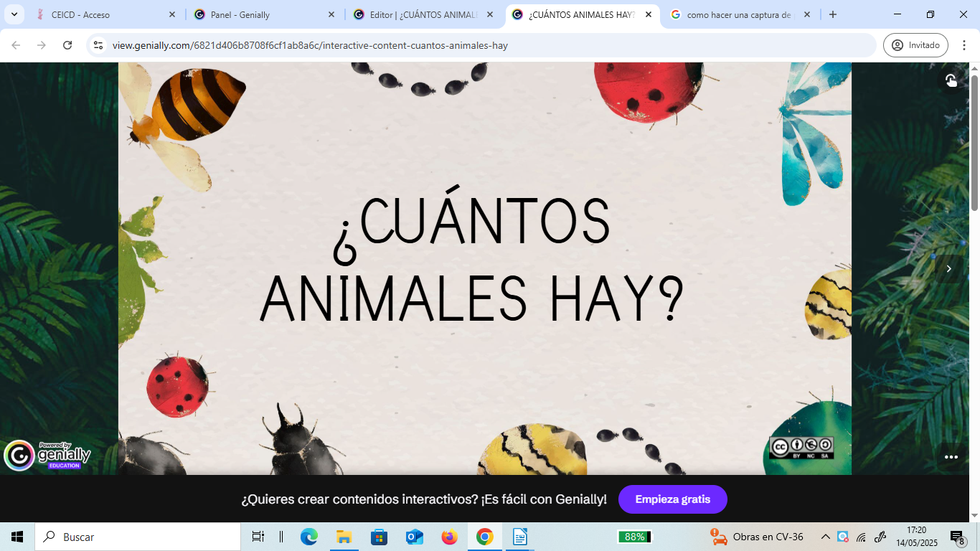Open site permissions icon in the address bar

(98, 44)
